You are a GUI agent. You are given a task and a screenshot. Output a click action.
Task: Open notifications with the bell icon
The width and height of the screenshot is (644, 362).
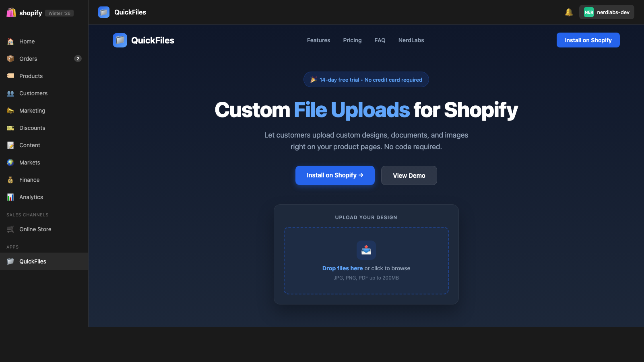(569, 12)
